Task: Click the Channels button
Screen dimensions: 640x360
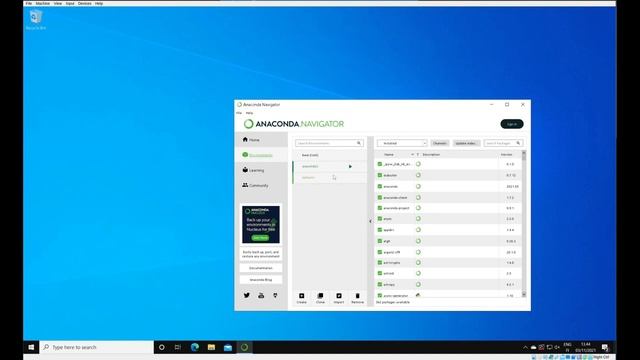Action: pos(440,143)
